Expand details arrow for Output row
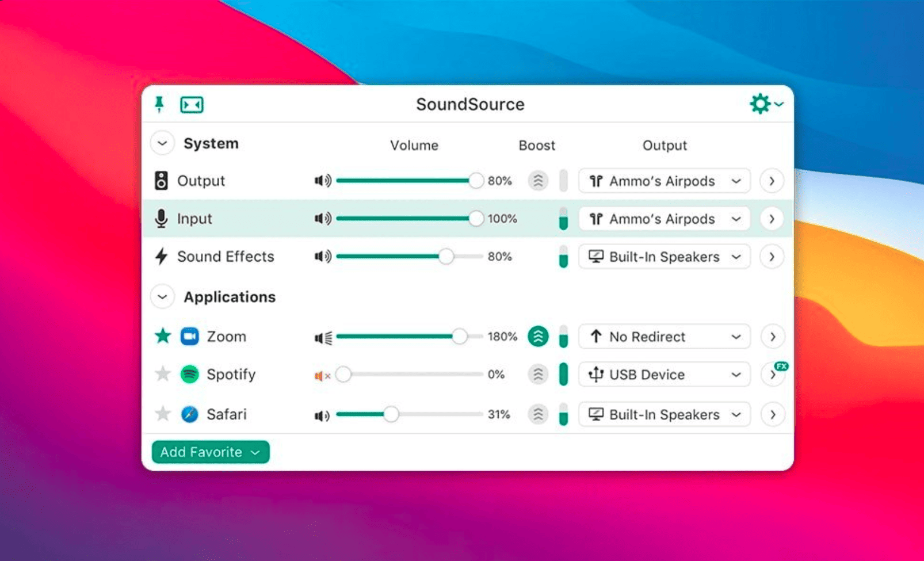This screenshot has width=924, height=561. pyautogui.click(x=772, y=181)
